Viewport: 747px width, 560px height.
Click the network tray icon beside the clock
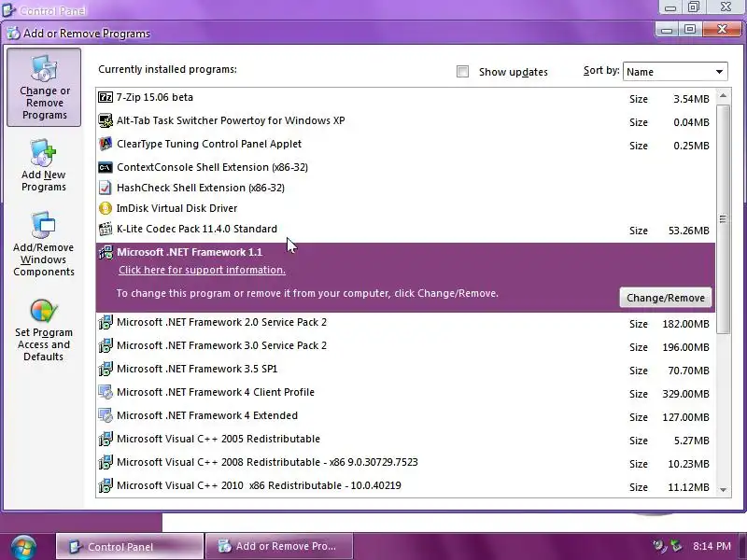click(675, 546)
